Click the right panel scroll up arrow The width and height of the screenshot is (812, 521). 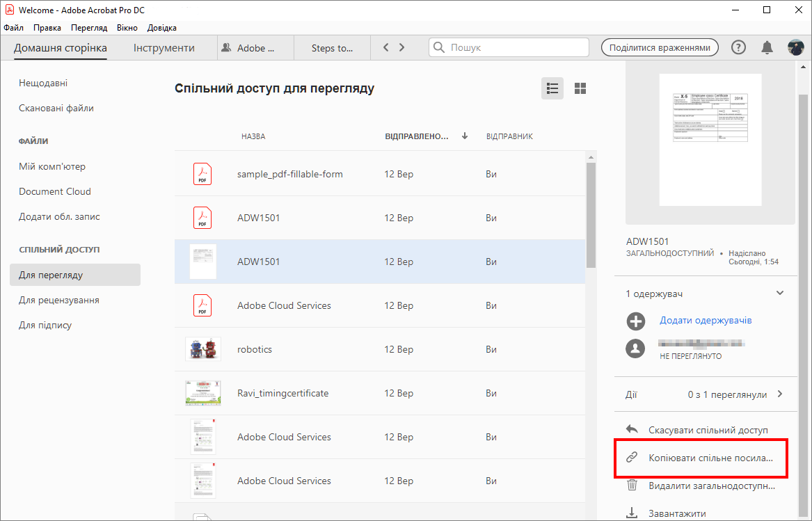[x=803, y=66]
